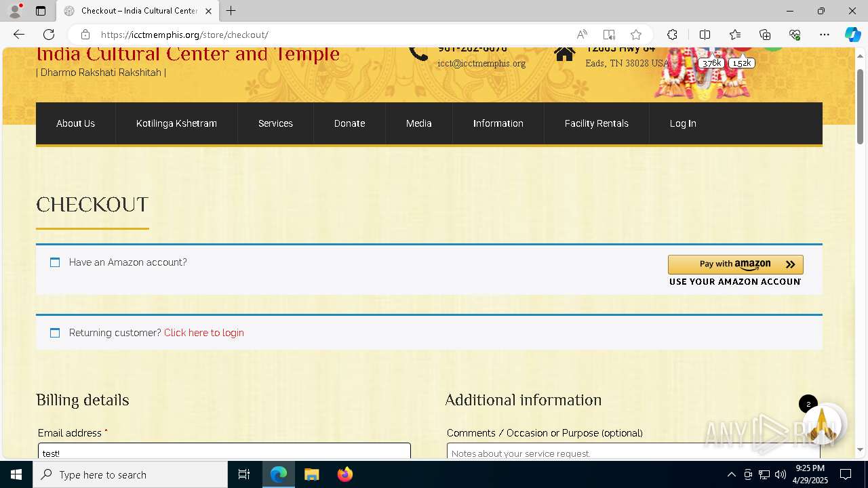This screenshot has height=488, width=868.
Task: Open a new browser tab
Action: pyautogui.click(x=231, y=11)
